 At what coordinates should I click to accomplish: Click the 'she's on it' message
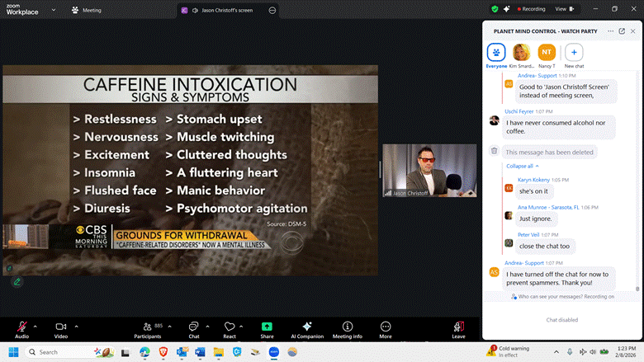tap(533, 191)
